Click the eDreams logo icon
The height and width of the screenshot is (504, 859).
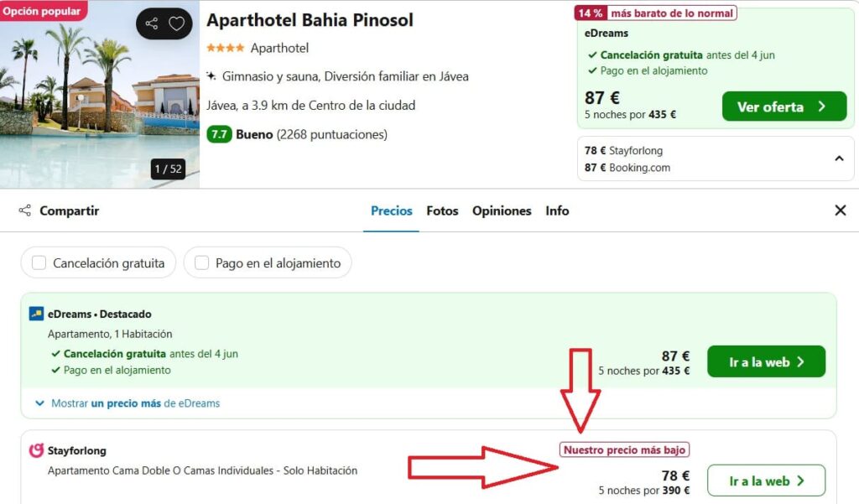pyautogui.click(x=36, y=314)
